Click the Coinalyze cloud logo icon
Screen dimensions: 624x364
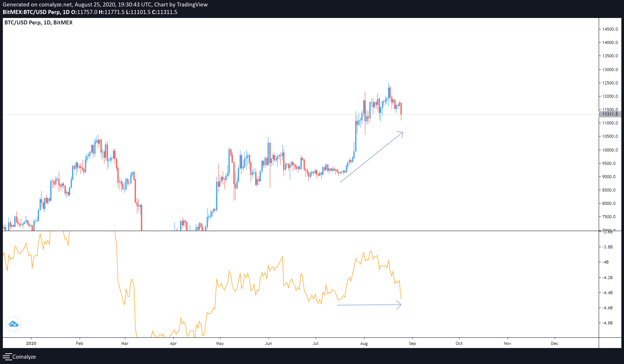pos(13,324)
